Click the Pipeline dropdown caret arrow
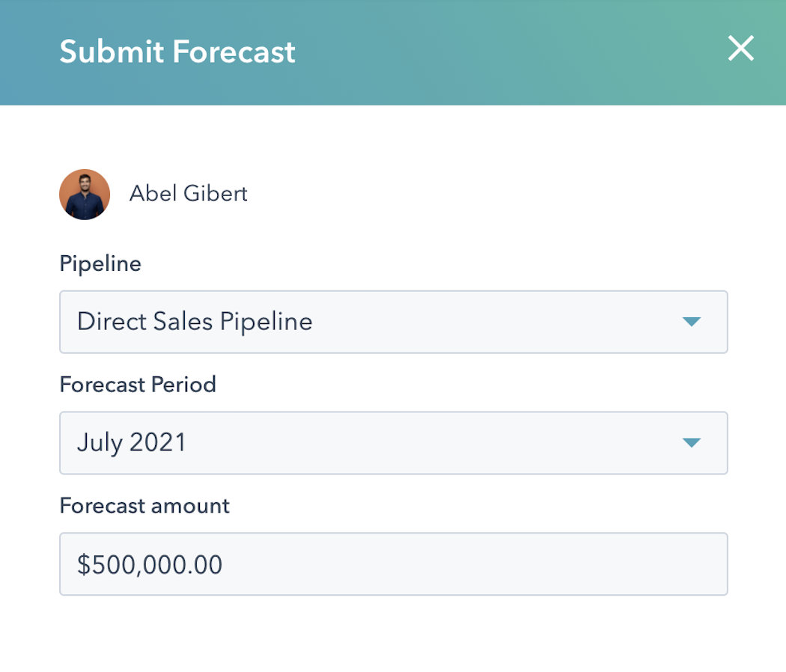Screen dimensions: 786x672 pos(691,322)
